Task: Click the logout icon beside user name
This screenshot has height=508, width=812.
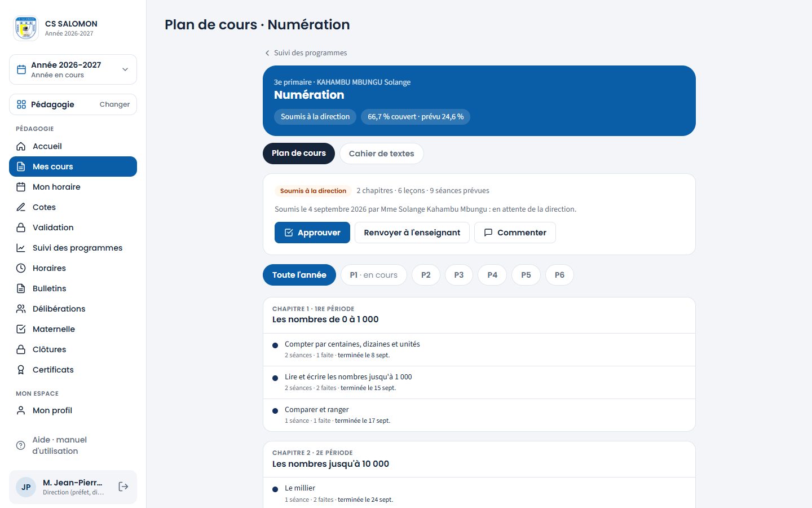Action: tap(123, 487)
